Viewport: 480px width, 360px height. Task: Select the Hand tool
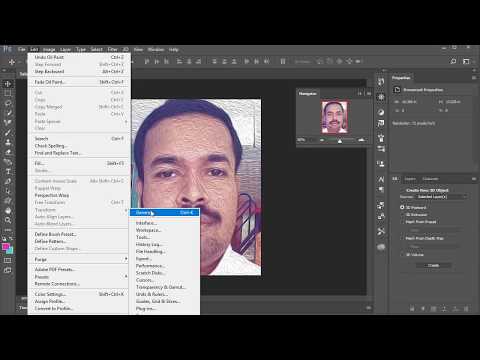(8, 210)
